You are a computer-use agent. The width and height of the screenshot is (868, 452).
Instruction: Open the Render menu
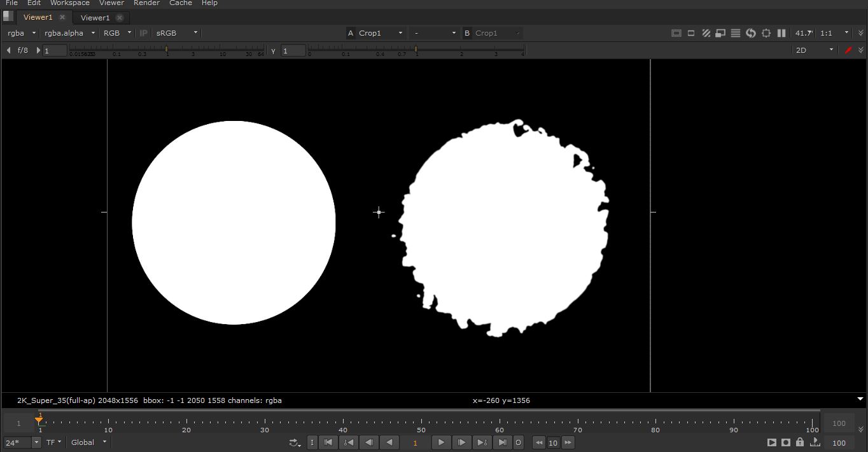click(146, 3)
